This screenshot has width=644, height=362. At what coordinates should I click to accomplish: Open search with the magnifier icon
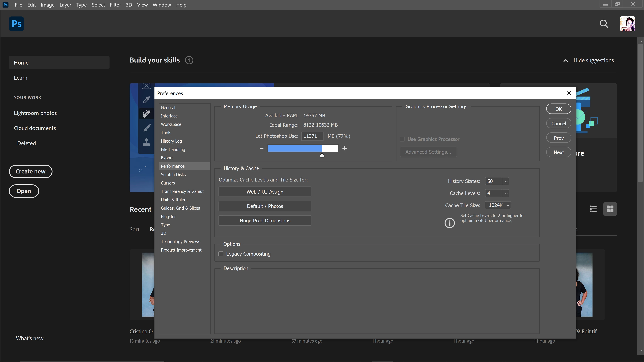[604, 24]
